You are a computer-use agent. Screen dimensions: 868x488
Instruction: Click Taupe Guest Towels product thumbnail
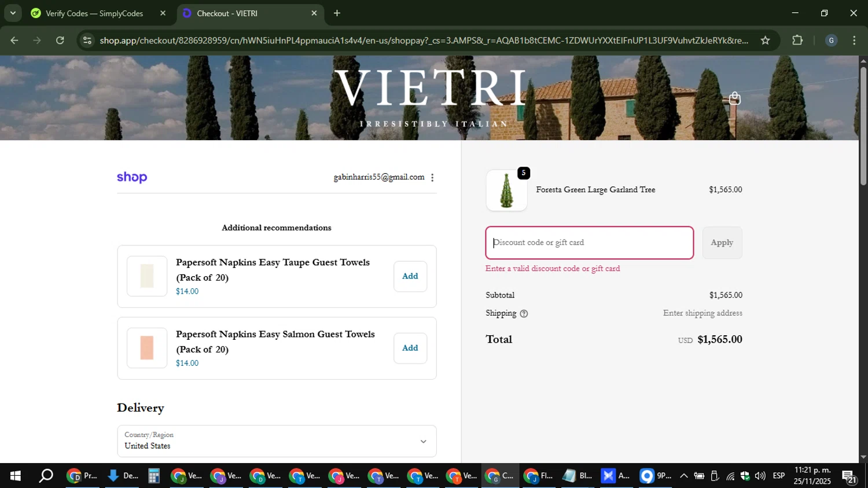tap(147, 276)
